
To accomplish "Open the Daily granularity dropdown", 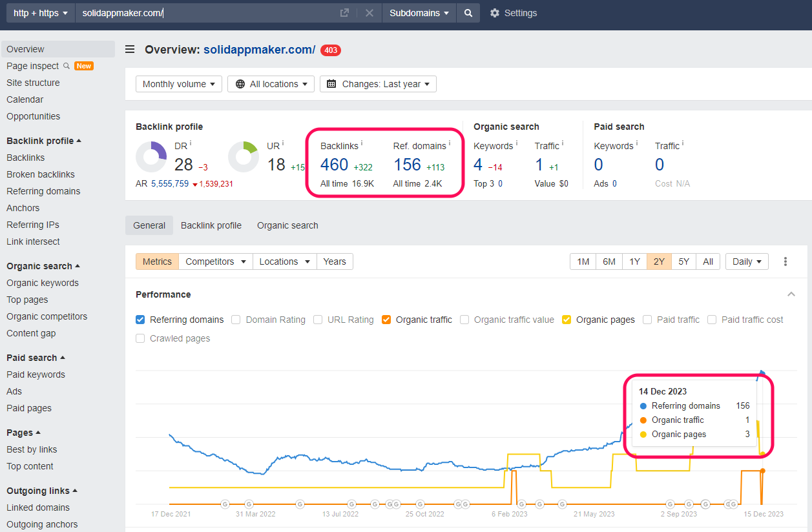I will [747, 261].
